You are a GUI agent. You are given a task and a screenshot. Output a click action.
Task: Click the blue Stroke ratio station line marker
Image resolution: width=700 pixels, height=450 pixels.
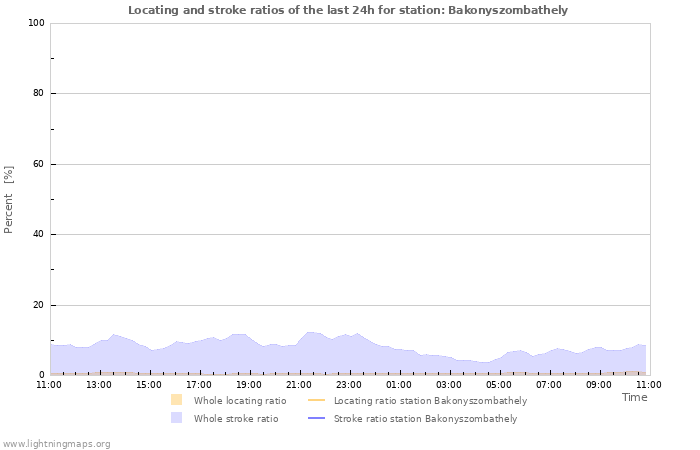[x=317, y=418]
